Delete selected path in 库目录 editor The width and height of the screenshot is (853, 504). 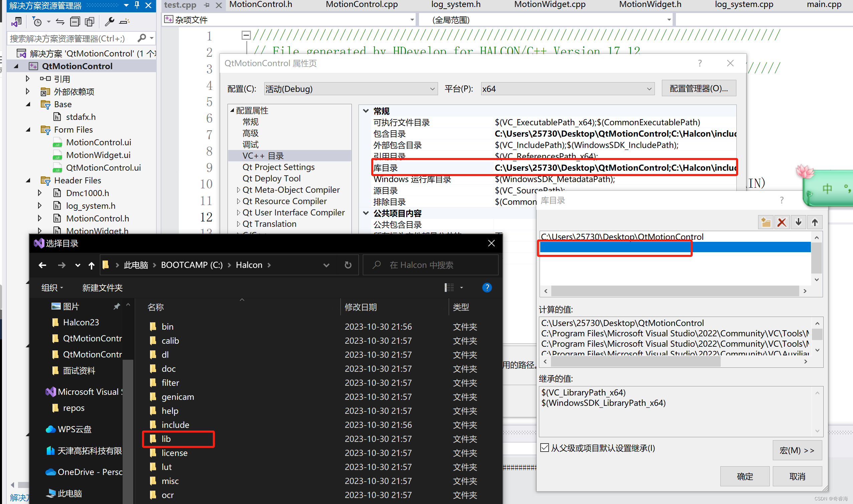pyautogui.click(x=782, y=222)
